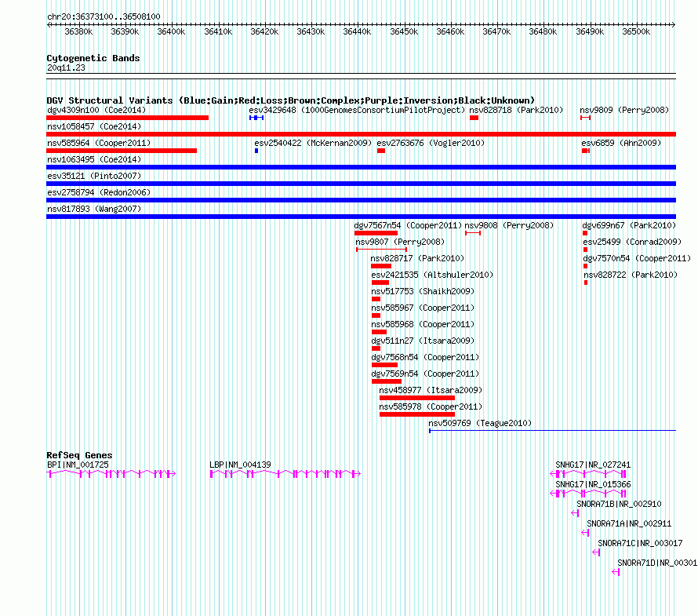Click the esv2758794 (Redon2006) label
698x616 pixels.
point(99,192)
